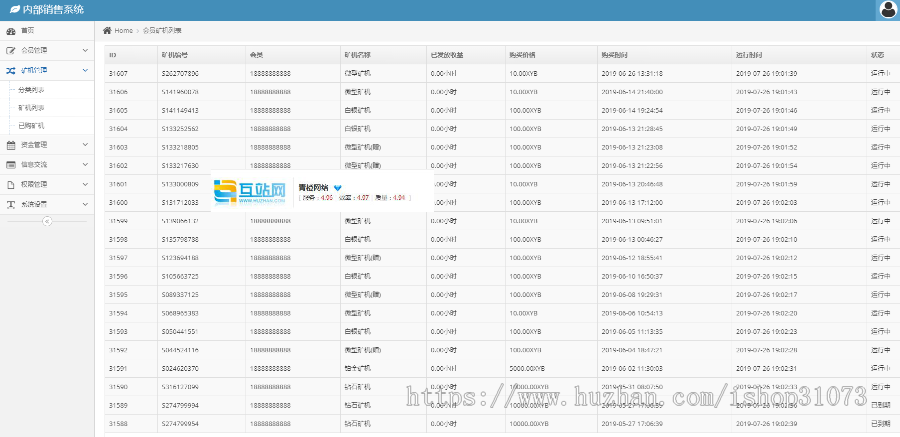
Task: Click the 资金管理 calendar icon
Action: coord(11,145)
